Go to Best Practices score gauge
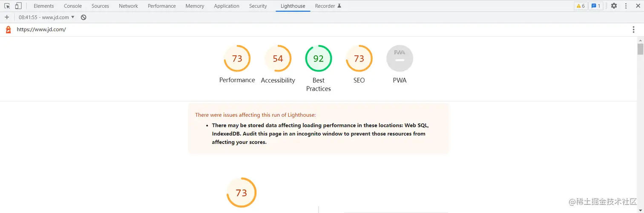 (x=319, y=58)
